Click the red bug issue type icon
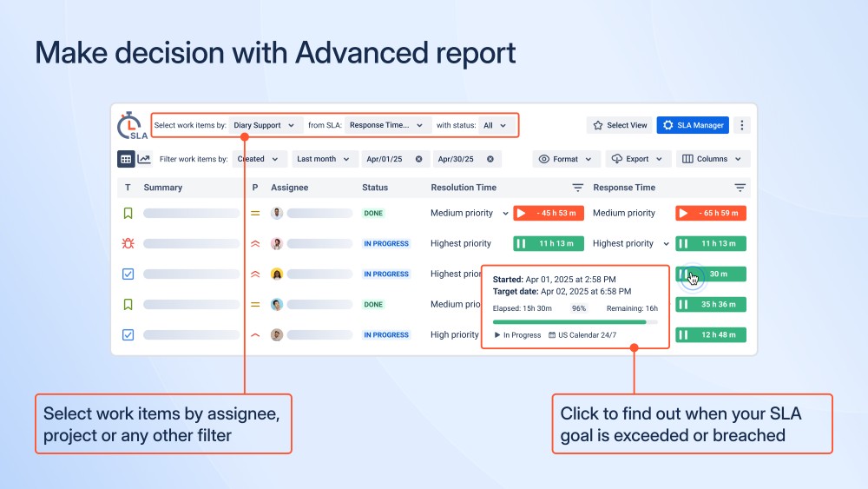 pos(128,243)
